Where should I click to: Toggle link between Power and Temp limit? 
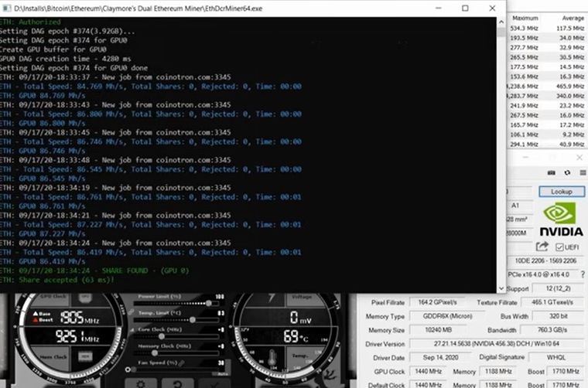point(131,312)
